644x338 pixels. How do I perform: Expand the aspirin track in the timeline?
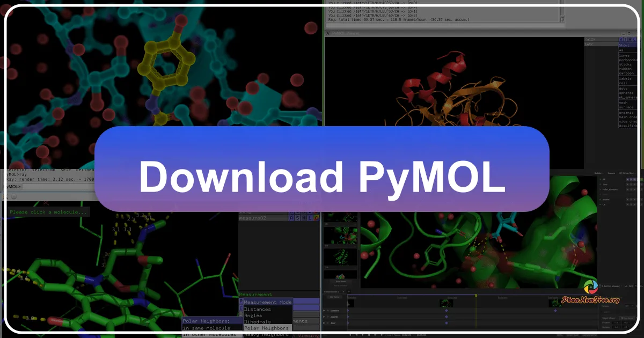pos(324,317)
